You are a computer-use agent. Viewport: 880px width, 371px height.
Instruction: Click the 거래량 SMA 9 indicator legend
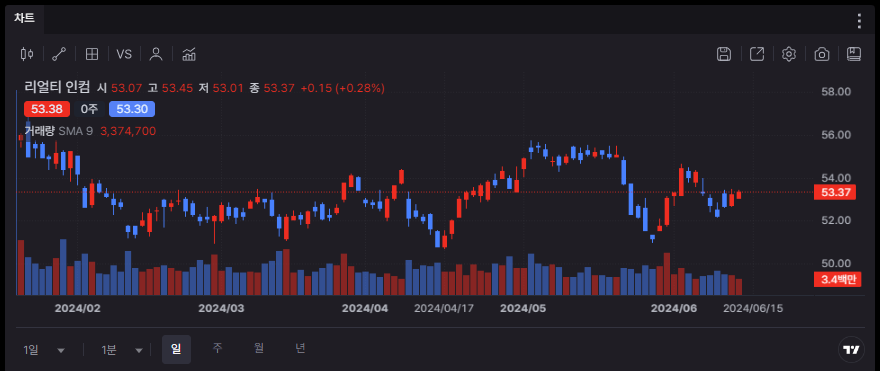pos(58,131)
